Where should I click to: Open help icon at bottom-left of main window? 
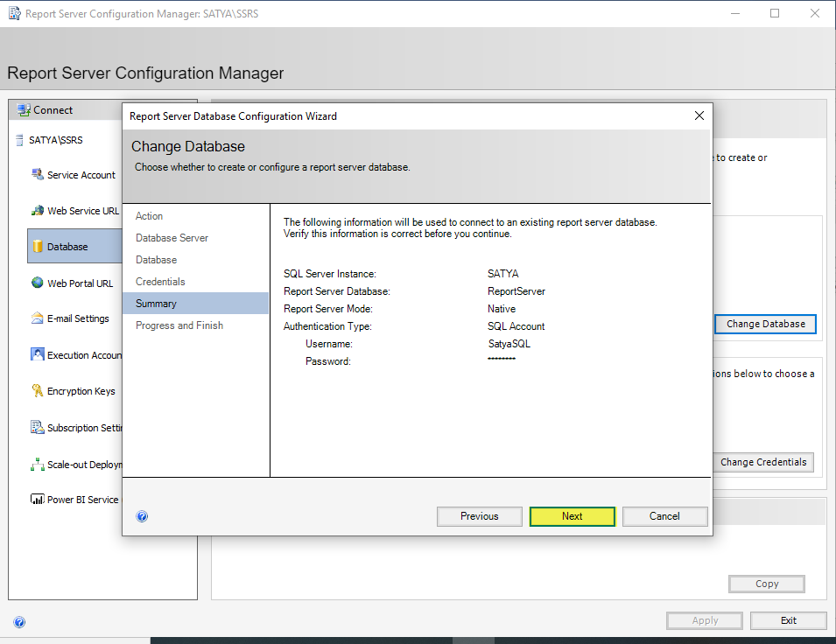point(19,622)
